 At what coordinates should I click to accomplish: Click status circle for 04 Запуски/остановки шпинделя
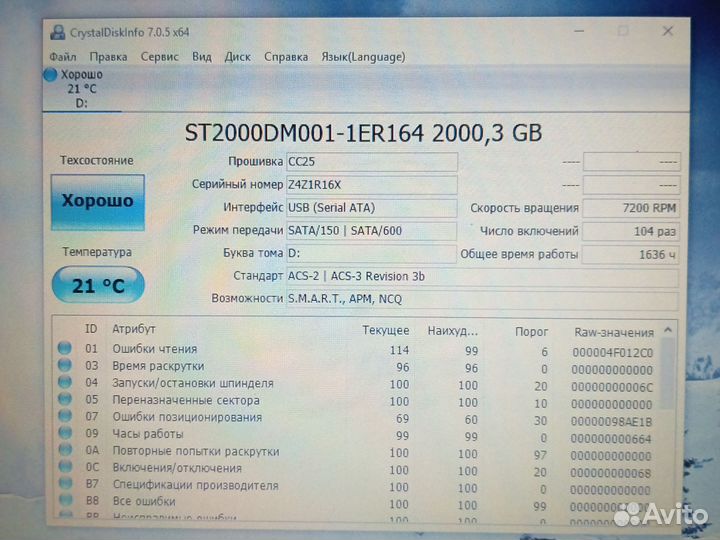[65, 382]
